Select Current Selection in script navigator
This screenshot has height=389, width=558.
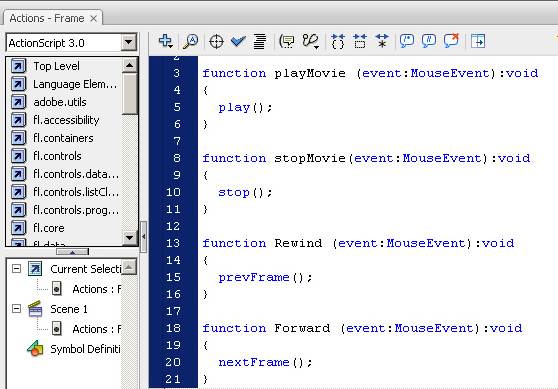click(x=85, y=269)
